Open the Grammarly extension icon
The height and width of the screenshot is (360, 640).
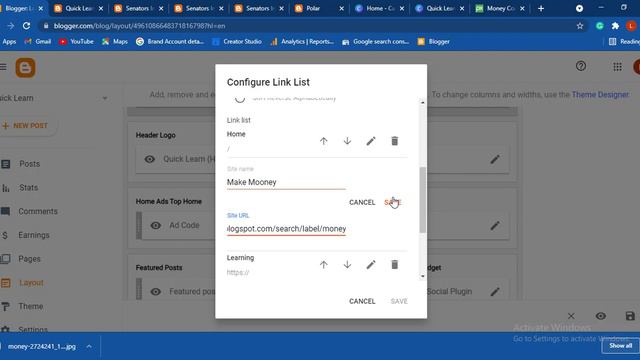pos(600,26)
